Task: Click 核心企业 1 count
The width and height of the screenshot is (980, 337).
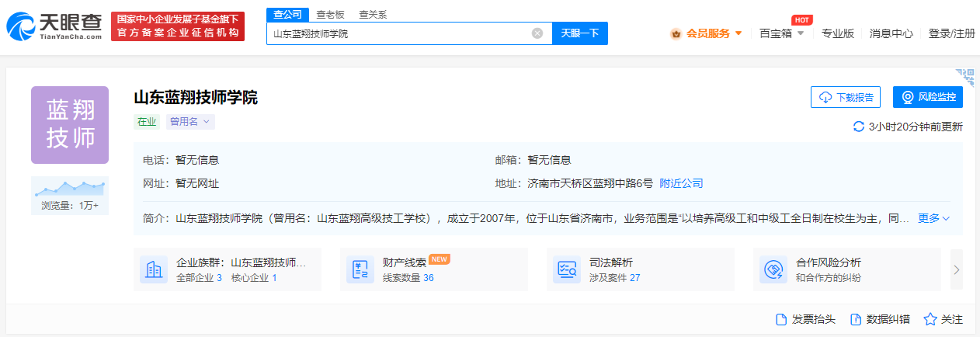Action: click(254, 277)
